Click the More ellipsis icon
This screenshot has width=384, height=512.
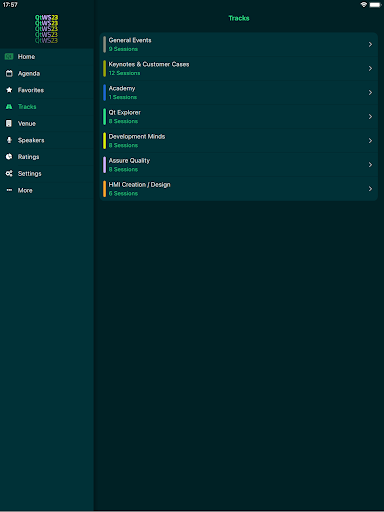pyautogui.click(x=9, y=190)
